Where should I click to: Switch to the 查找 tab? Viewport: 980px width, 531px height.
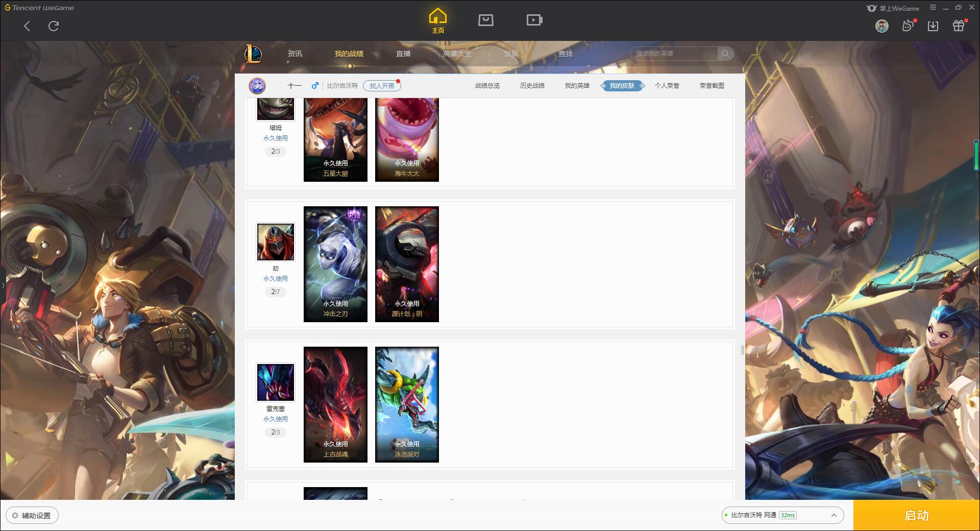[566, 54]
